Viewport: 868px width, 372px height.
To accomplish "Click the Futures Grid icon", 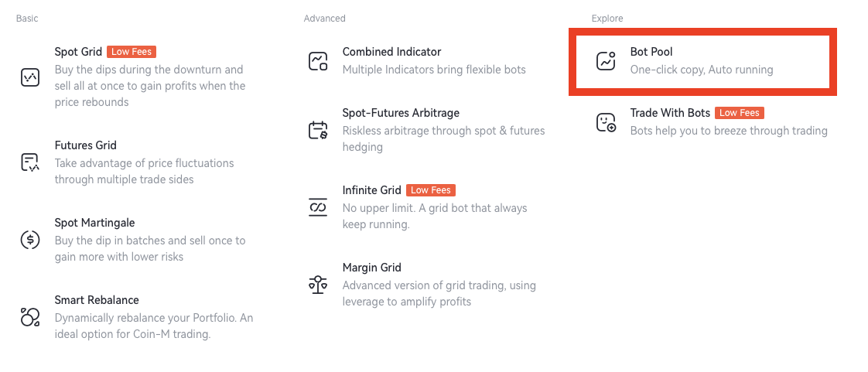I will click(x=29, y=162).
